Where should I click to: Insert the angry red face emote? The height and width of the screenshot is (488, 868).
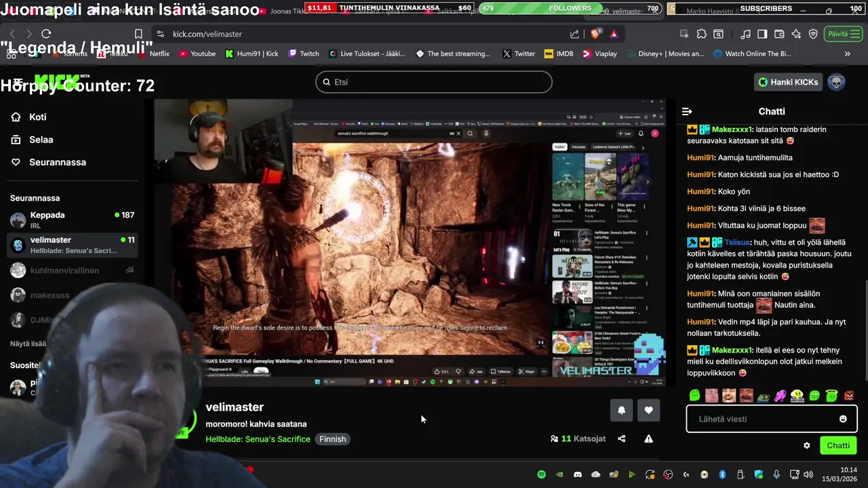pyautogui.click(x=849, y=395)
